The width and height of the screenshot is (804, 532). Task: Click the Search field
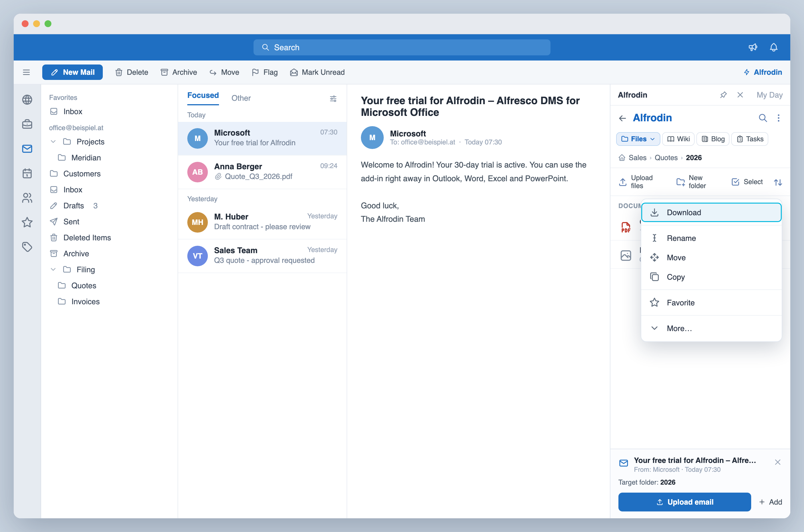click(401, 47)
